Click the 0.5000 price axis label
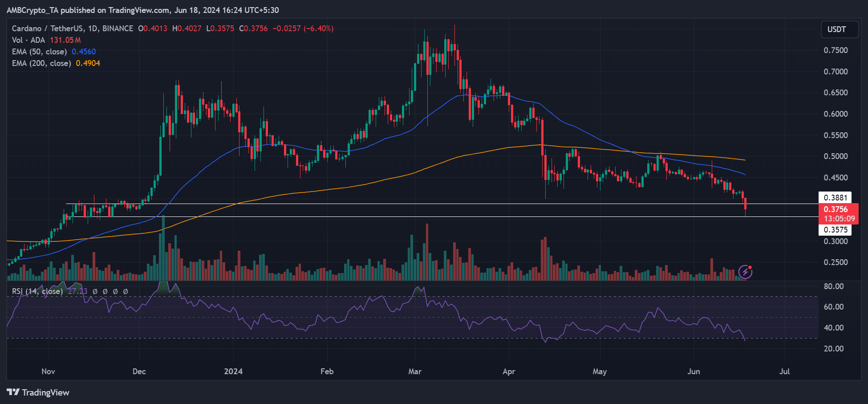This screenshot has width=868, height=404. click(836, 156)
